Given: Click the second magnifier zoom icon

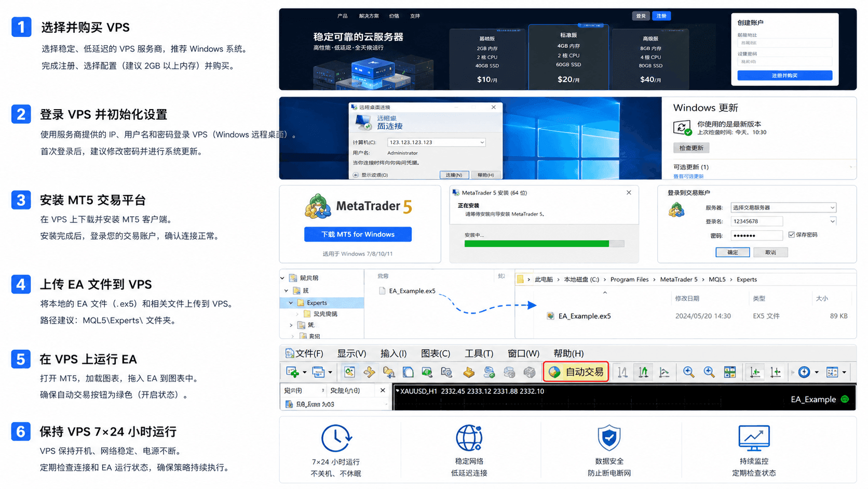Looking at the screenshot, I should [x=709, y=372].
